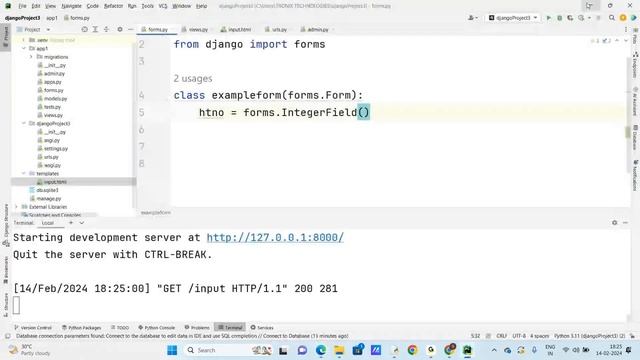Viewport: 640px width, 360px height.
Task: Open the Problems tool window
Action: point(197,328)
